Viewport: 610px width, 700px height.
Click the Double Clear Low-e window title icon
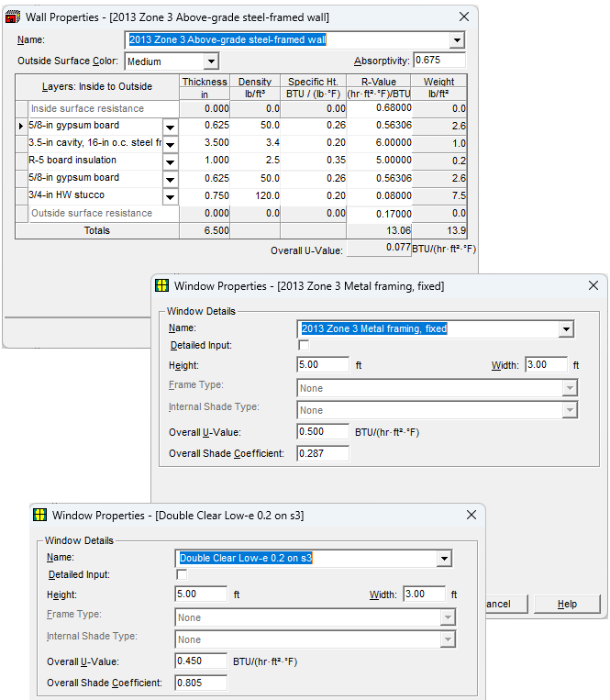(x=40, y=515)
